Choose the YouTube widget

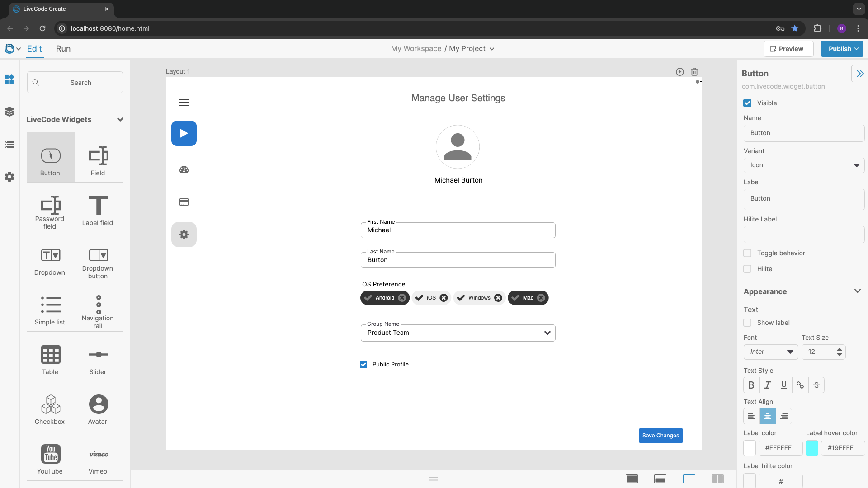click(x=50, y=458)
